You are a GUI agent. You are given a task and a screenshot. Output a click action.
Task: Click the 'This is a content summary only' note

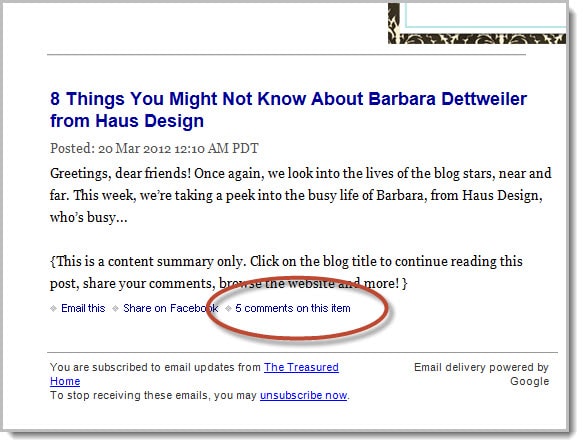pos(286,272)
